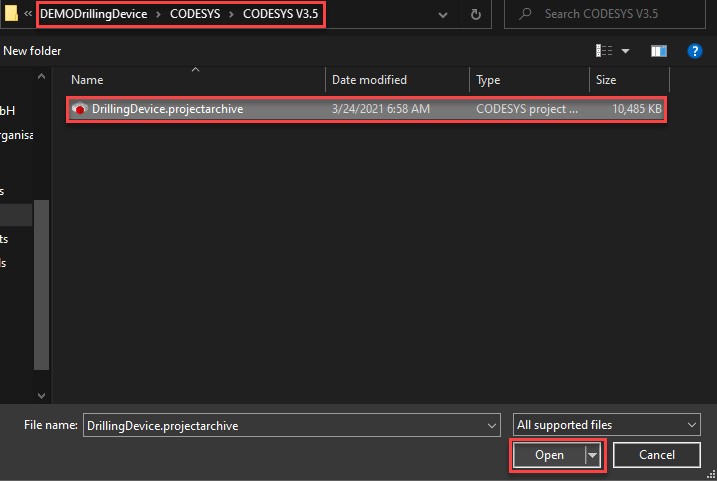Viewport: 717px width, 481px height.
Task: Navigate to CODESYS breadcrumb folder
Action: [x=195, y=14]
